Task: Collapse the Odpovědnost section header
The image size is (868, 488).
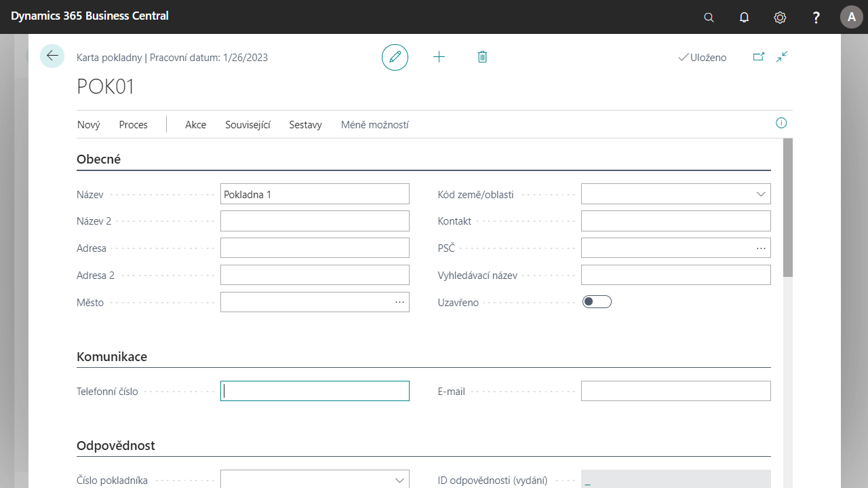Action: [x=116, y=445]
